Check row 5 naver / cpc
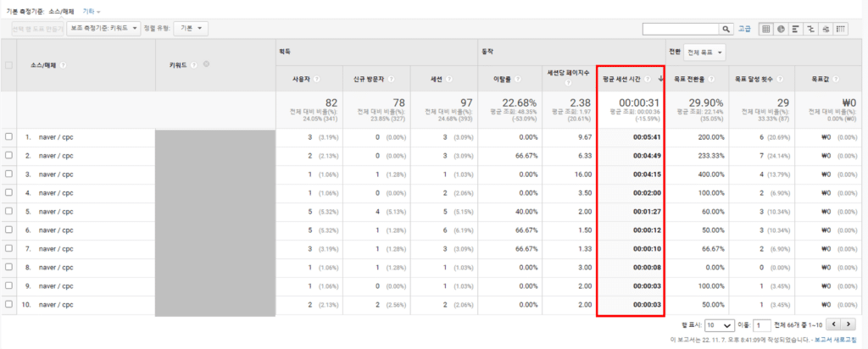The width and height of the screenshot is (868, 349). pyautogui.click(x=8, y=211)
